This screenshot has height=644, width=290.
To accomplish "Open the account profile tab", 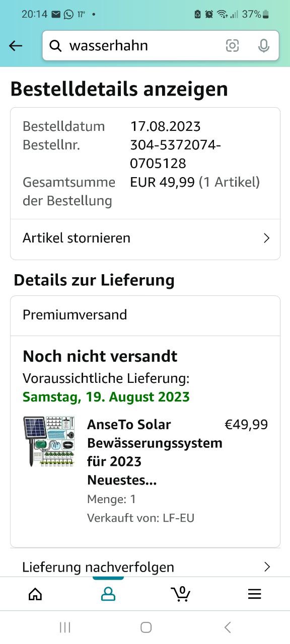I will [x=108, y=594].
